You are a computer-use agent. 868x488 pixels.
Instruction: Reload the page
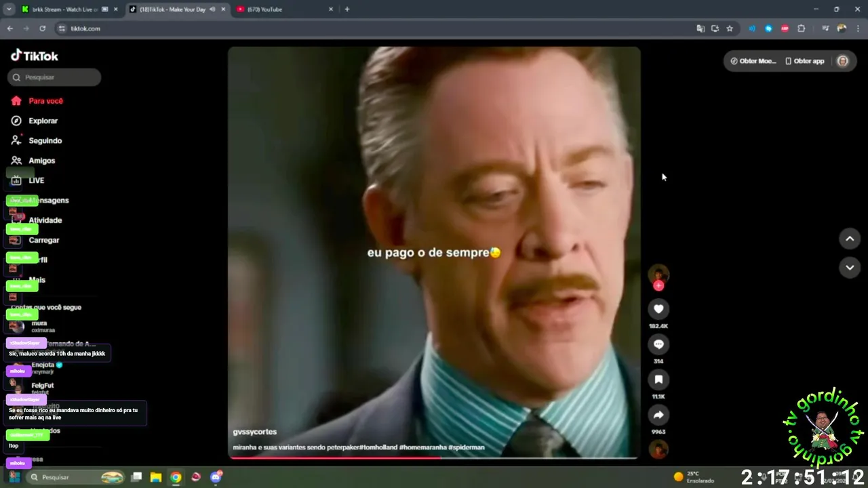[x=42, y=28]
